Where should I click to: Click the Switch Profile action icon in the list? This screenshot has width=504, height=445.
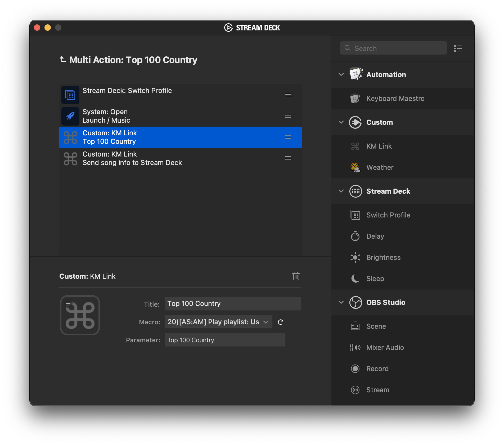pos(70,95)
